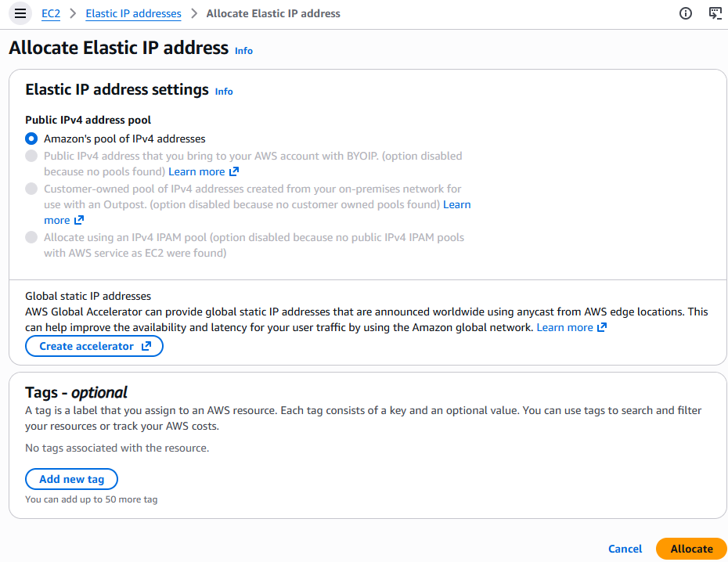Navigate to Elastic IP addresses breadcrumb
The image size is (728, 562).
pyautogui.click(x=133, y=13)
